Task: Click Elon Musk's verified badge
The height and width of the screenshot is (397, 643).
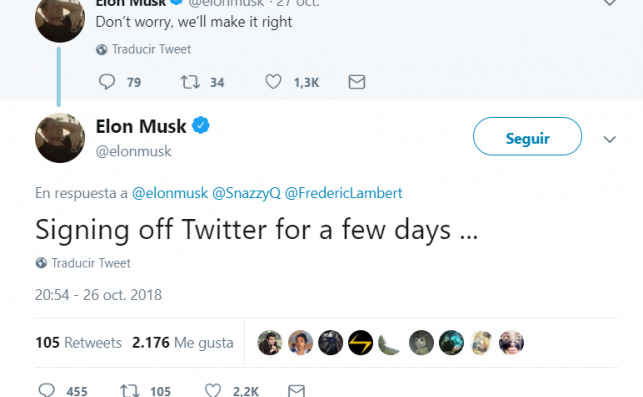Action: (201, 125)
